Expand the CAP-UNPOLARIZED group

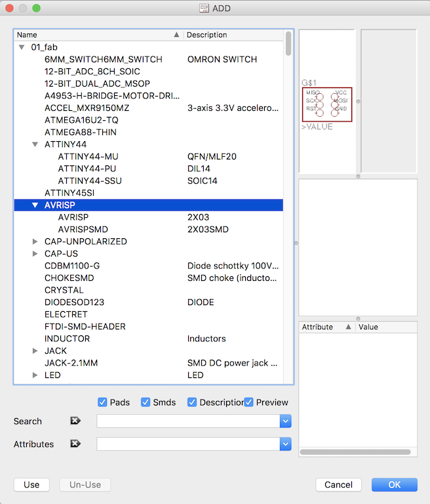[x=35, y=241]
